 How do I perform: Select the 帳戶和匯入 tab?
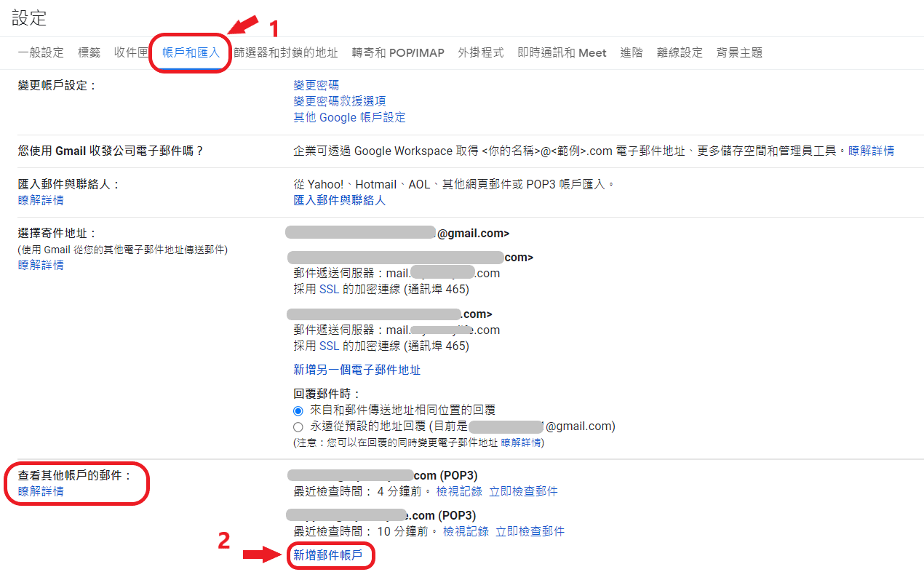tap(191, 52)
